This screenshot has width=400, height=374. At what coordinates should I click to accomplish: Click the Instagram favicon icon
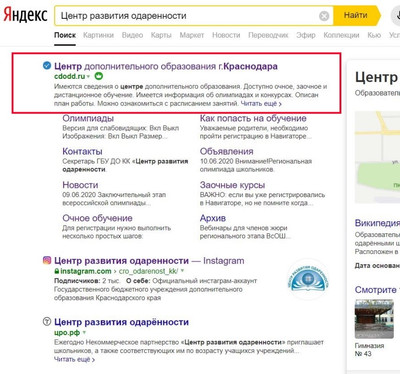47,260
